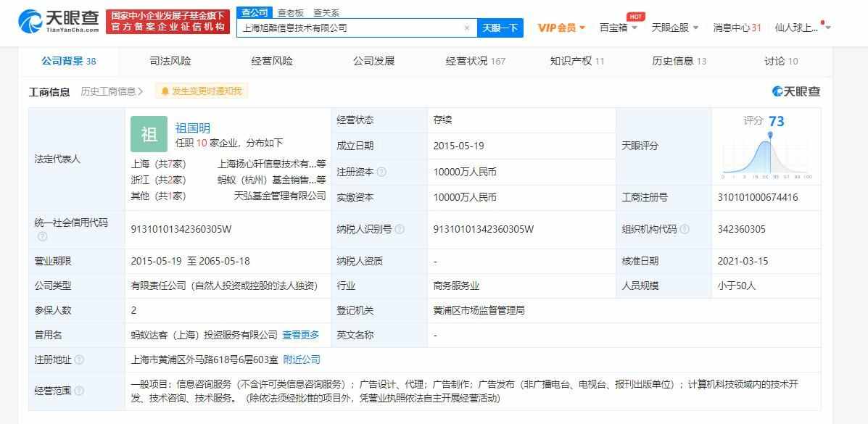This screenshot has width=868, height=424.
Task: Open the 讨论 tab
Action: pyautogui.click(x=781, y=61)
